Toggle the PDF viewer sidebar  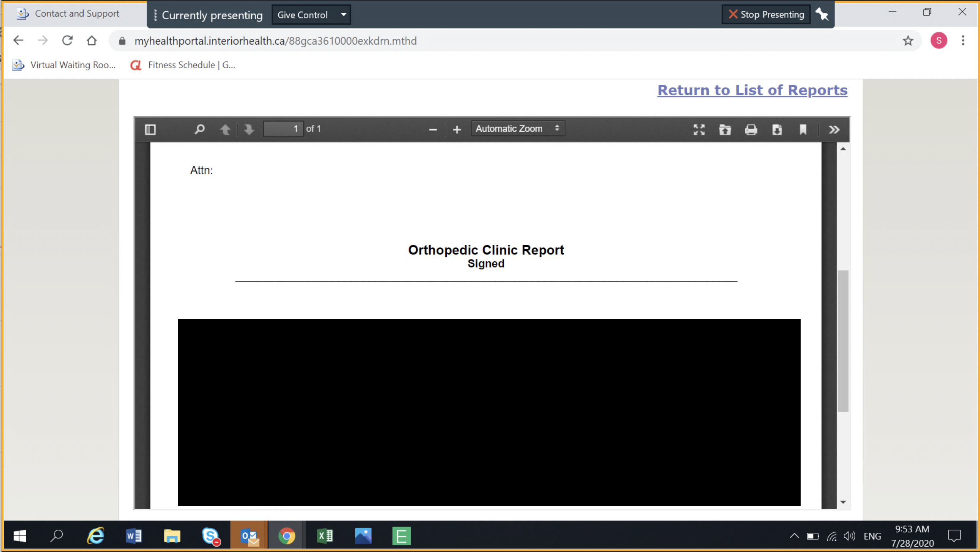point(150,129)
